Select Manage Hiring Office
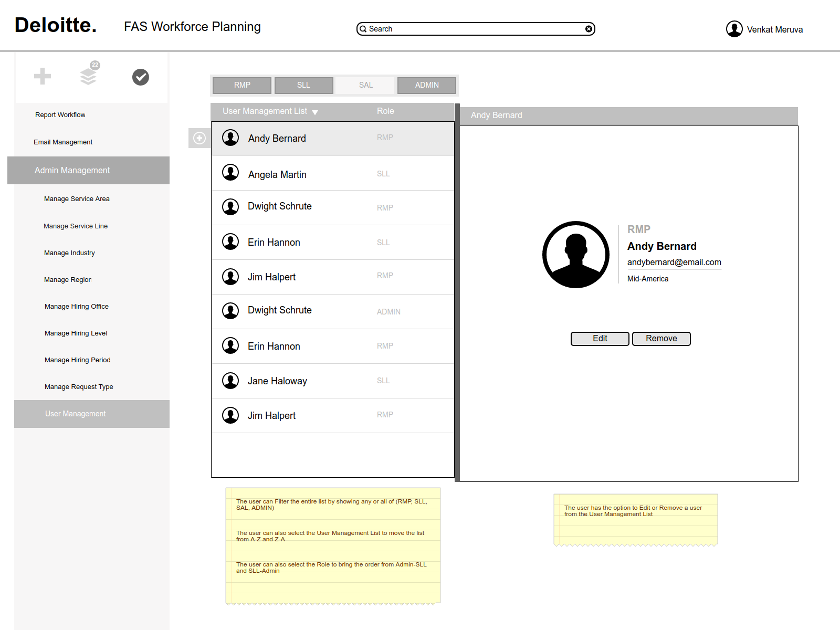This screenshot has width=840, height=630. click(77, 307)
